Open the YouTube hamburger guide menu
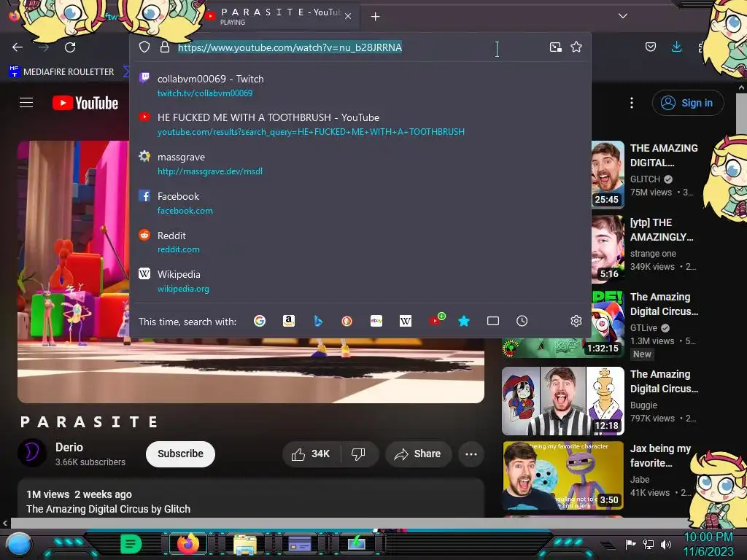747x560 pixels. point(26,102)
